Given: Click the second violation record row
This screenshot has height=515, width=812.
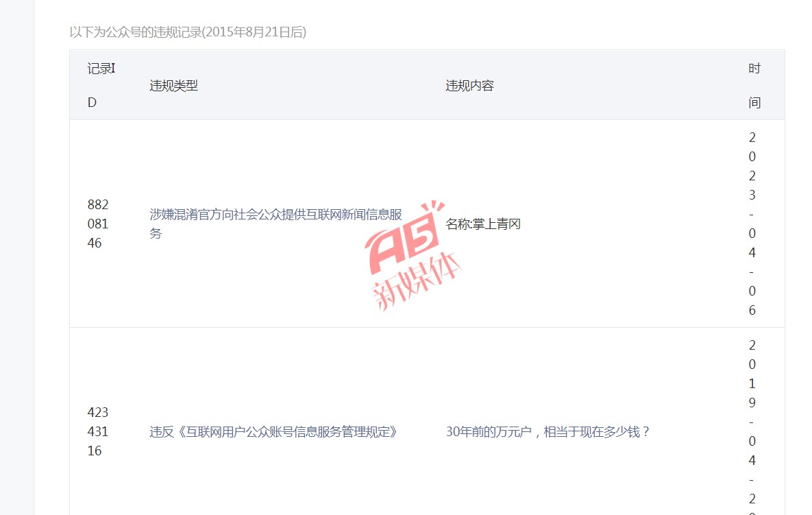Looking at the screenshot, I should coord(427,422).
